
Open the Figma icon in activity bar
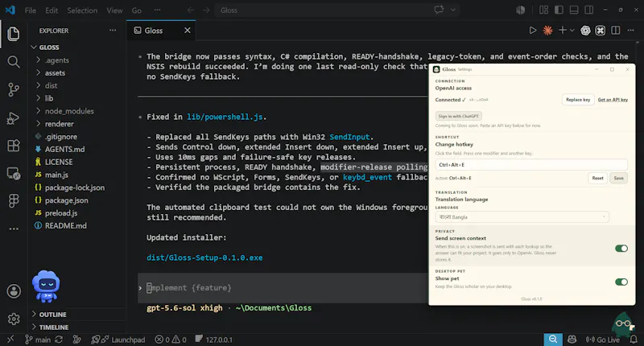pos(14,200)
